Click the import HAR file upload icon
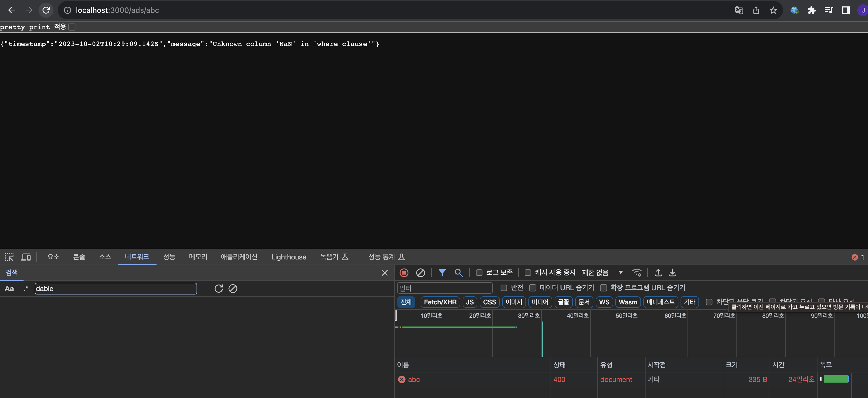This screenshot has height=398, width=868. [658, 273]
